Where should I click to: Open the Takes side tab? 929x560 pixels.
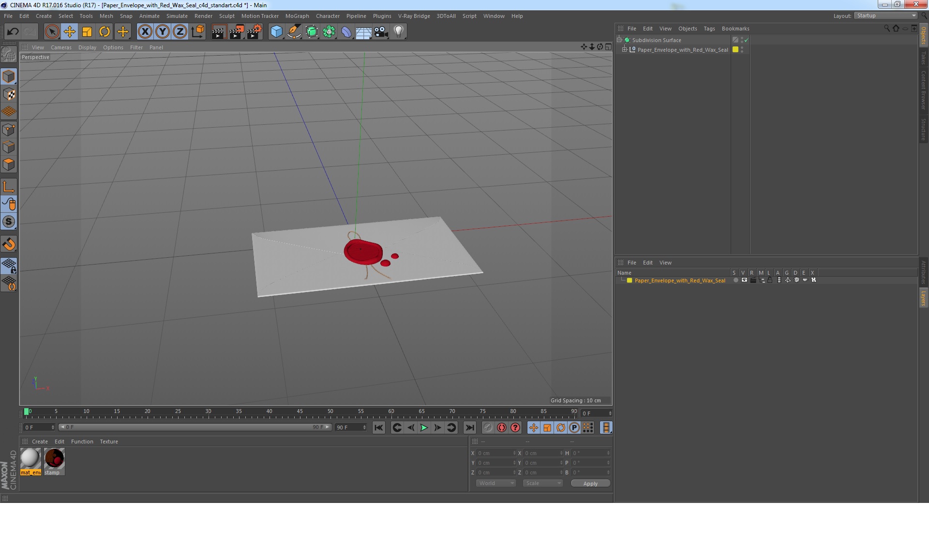(x=923, y=58)
